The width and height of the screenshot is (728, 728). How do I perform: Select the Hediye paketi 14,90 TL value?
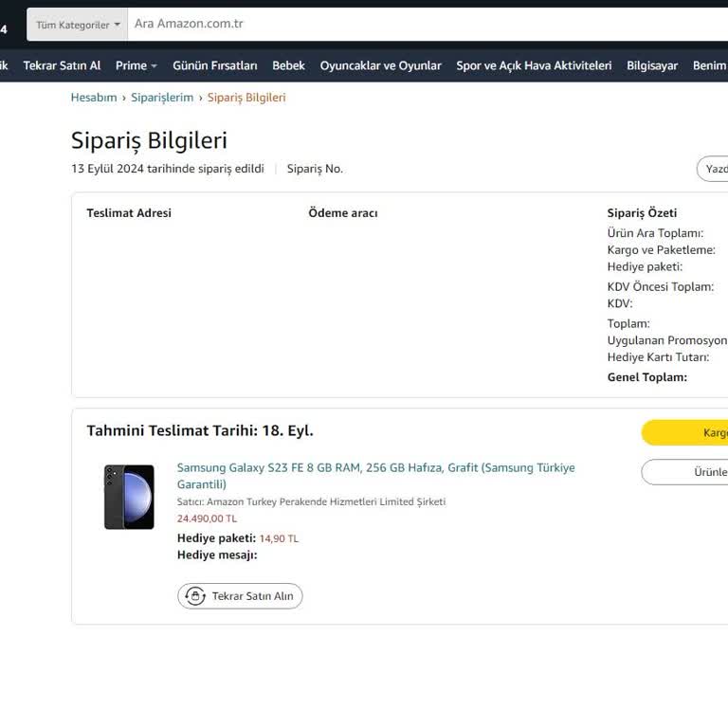tap(279, 538)
